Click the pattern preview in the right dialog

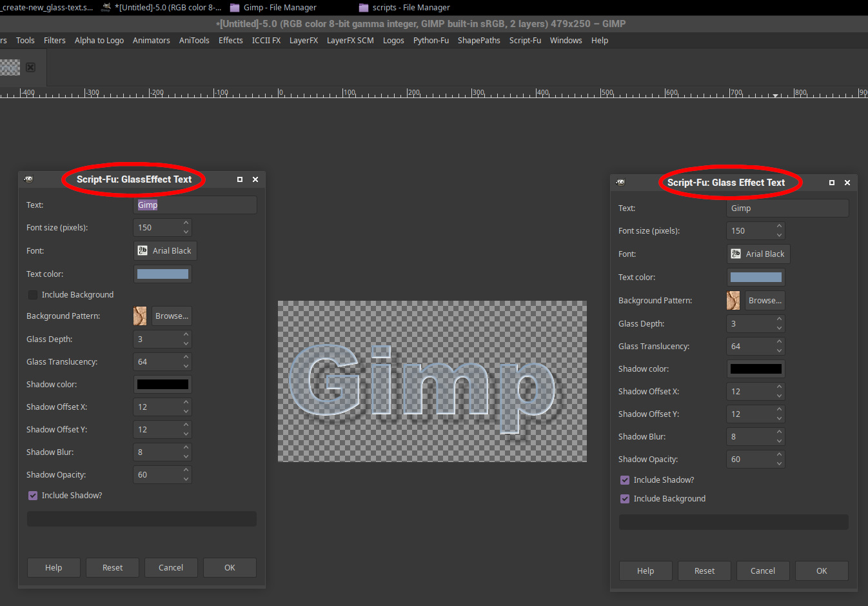pyautogui.click(x=733, y=301)
